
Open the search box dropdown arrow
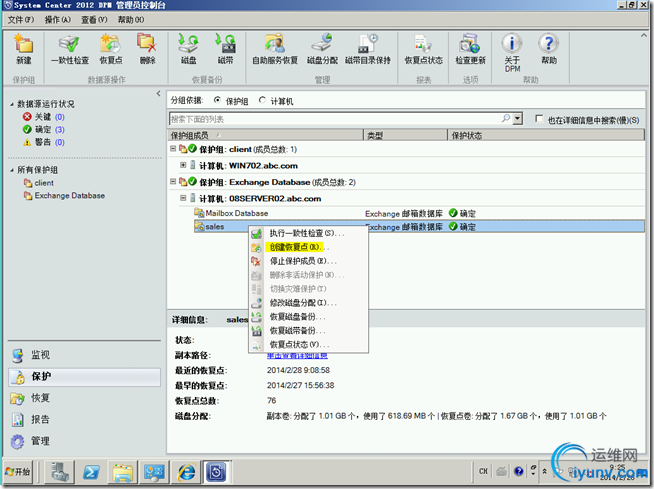517,118
